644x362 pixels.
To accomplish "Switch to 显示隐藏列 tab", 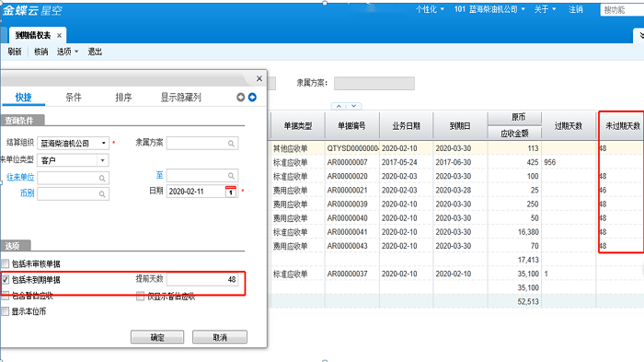I will (x=181, y=97).
